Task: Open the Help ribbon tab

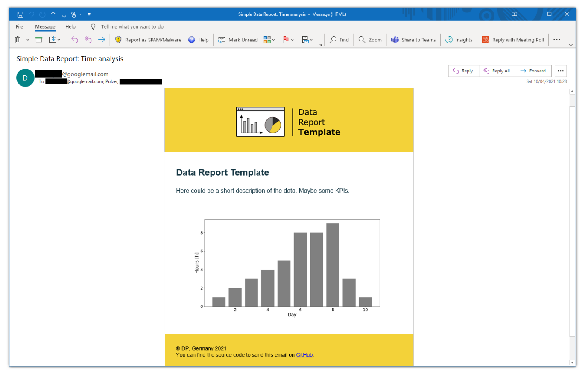Action: 70,26
